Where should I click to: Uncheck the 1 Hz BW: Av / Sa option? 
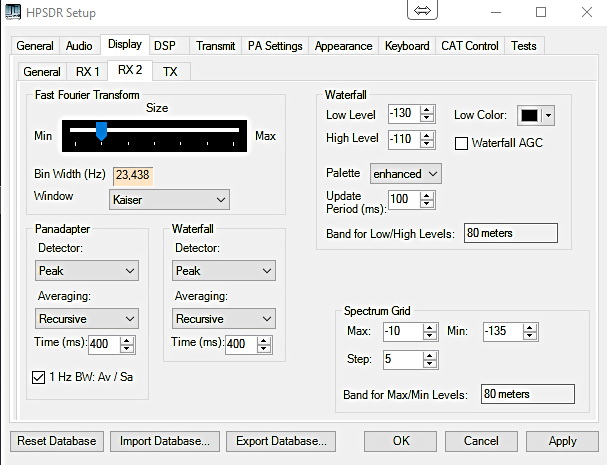click(x=38, y=377)
